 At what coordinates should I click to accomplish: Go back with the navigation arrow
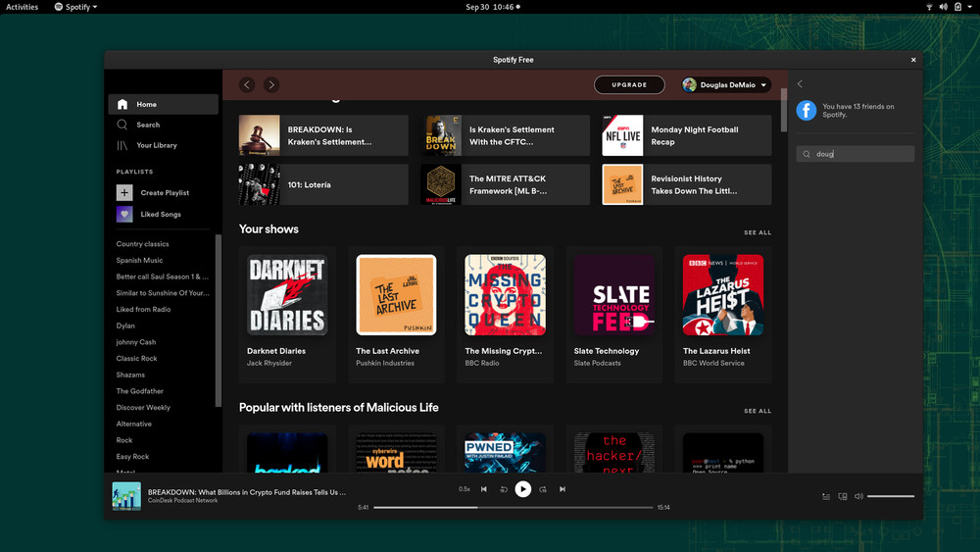[247, 85]
